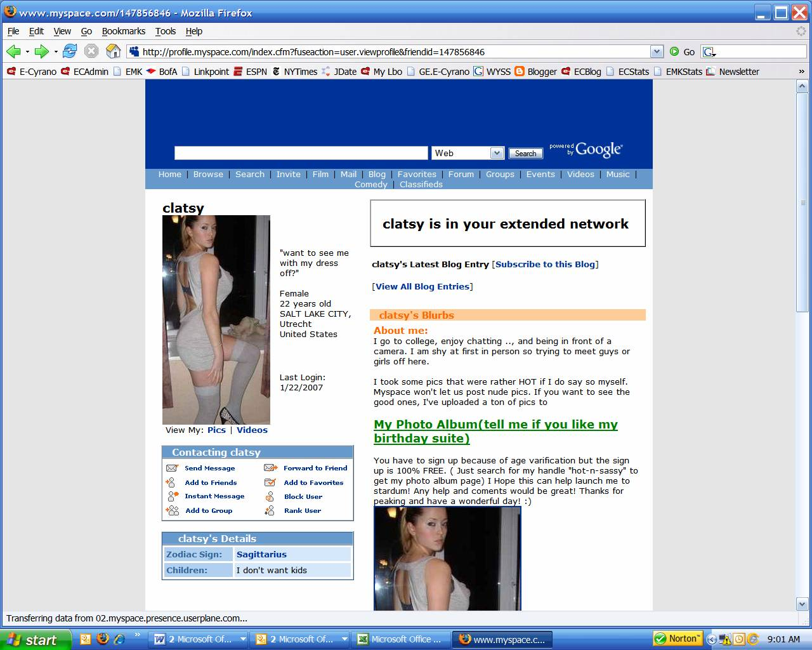Open the GE.E-Cyrano bookmark
Screen dimensions: 812x650
coord(438,72)
